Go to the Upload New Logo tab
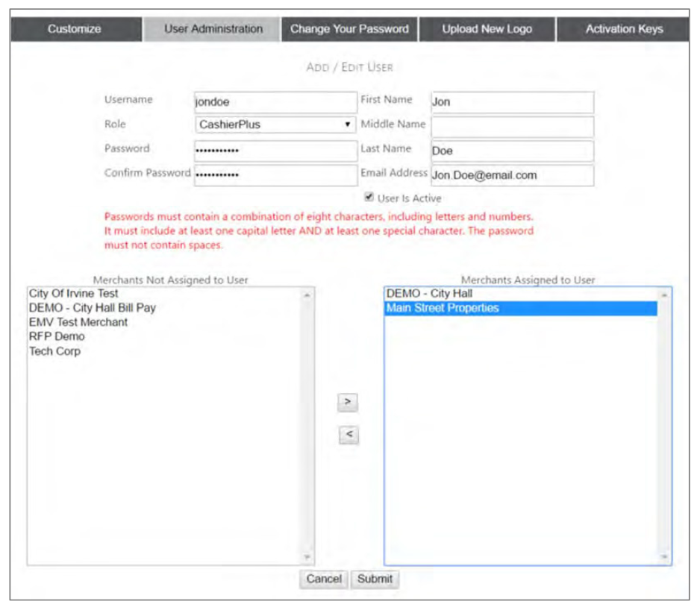Screen dimensions: 700x610 pos(487,29)
